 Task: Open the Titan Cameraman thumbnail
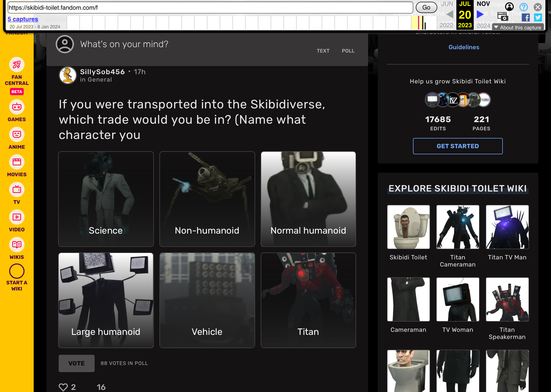458,227
